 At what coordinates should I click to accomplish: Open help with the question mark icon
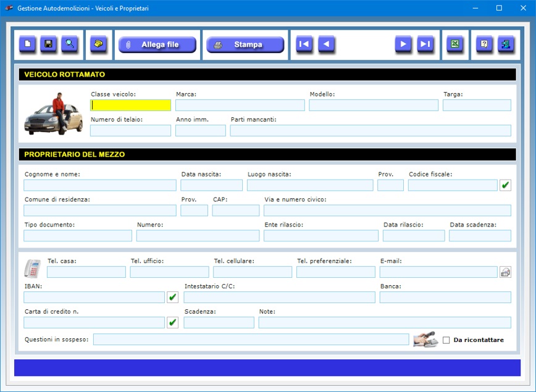click(x=484, y=44)
